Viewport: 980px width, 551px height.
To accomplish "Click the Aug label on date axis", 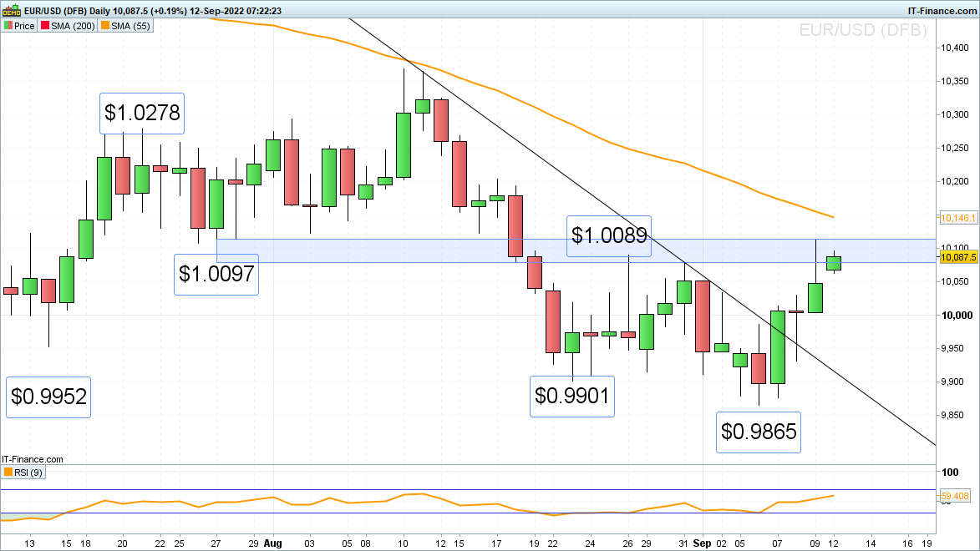I will pos(272,543).
